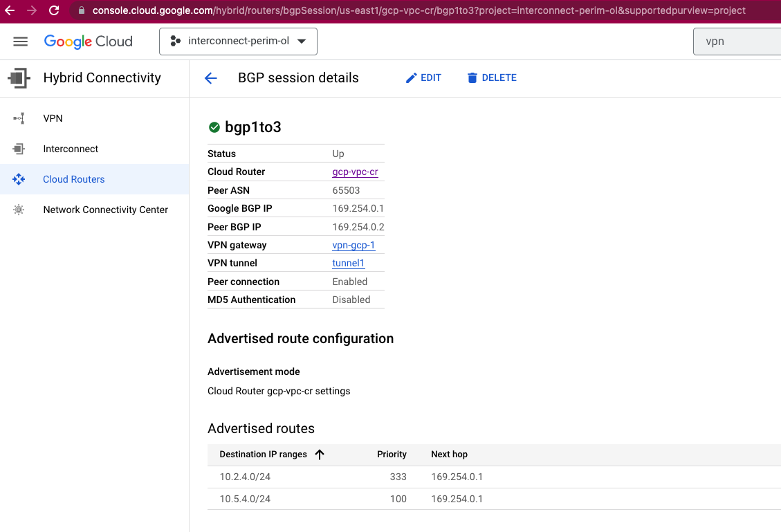Open the tunnel1 VPN tunnel link
This screenshot has width=781, height=532.
(348, 263)
